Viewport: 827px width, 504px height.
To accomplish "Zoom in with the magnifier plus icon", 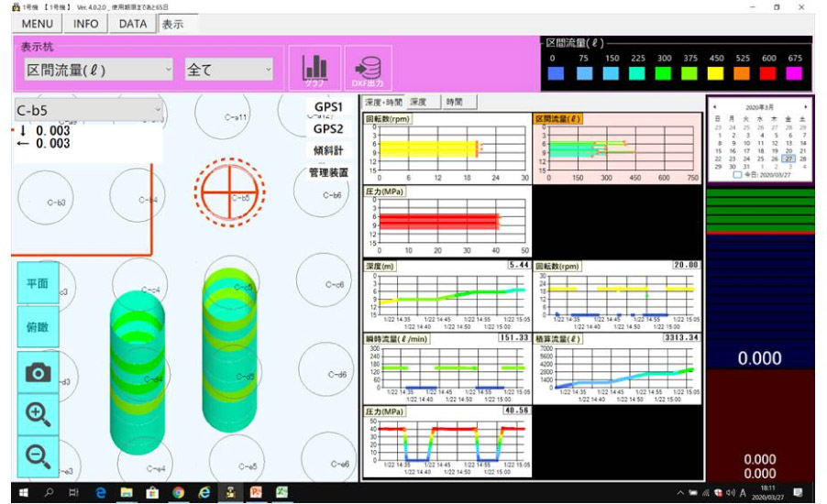I will click(38, 414).
